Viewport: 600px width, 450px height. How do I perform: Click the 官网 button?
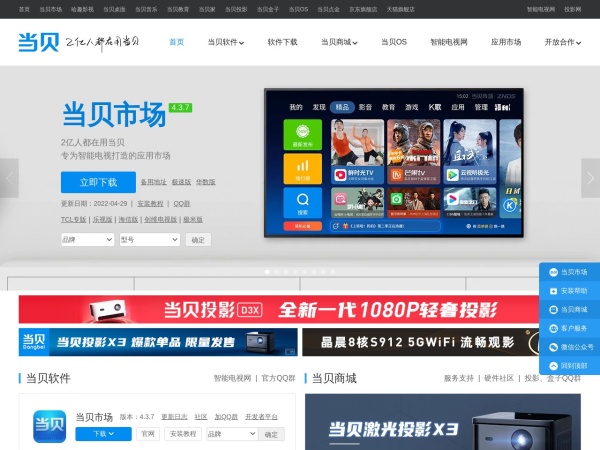pos(148,434)
